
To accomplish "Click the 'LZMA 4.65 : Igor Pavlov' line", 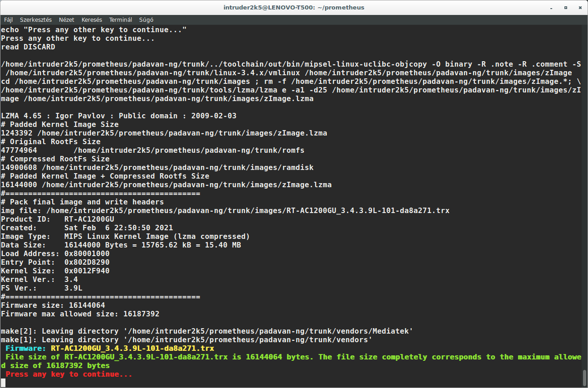I will point(119,116).
